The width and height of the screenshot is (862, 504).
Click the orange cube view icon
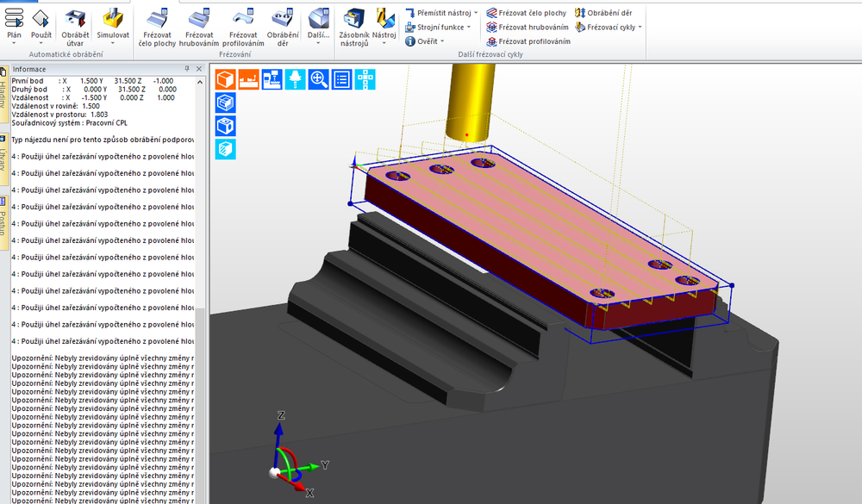pos(225,79)
